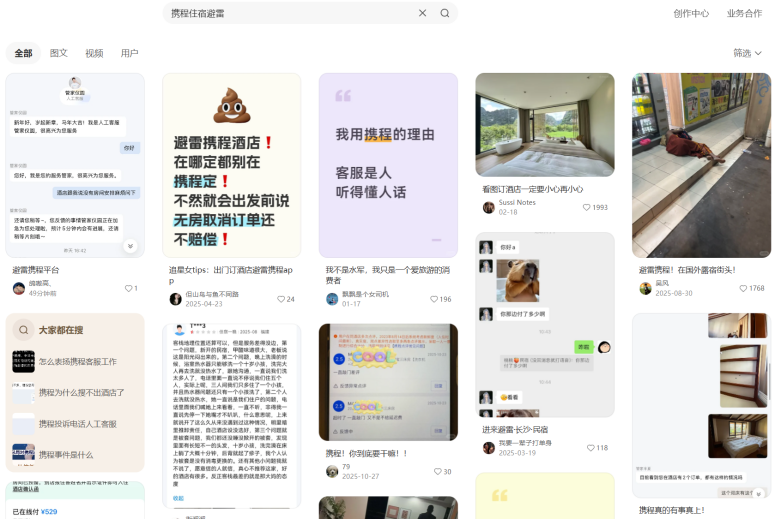Open the COOL sticker screenshot post
This screenshot has height=519, width=775.
click(388, 382)
